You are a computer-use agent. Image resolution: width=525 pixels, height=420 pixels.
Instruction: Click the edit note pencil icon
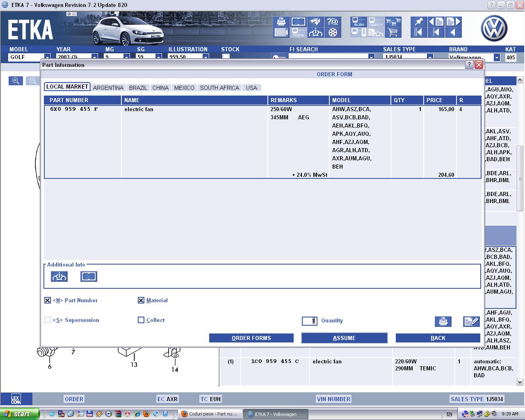(x=471, y=322)
